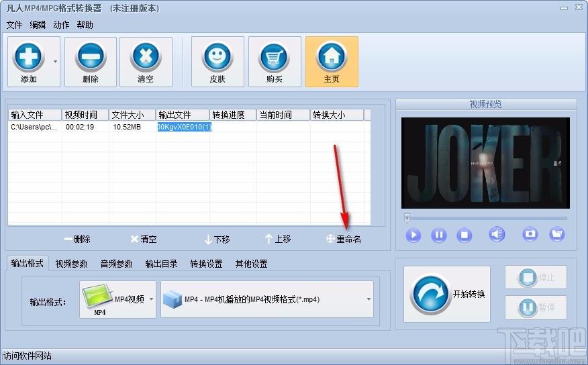Click the JOKER video preview thumbnail

pyautogui.click(x=485, y=163)
